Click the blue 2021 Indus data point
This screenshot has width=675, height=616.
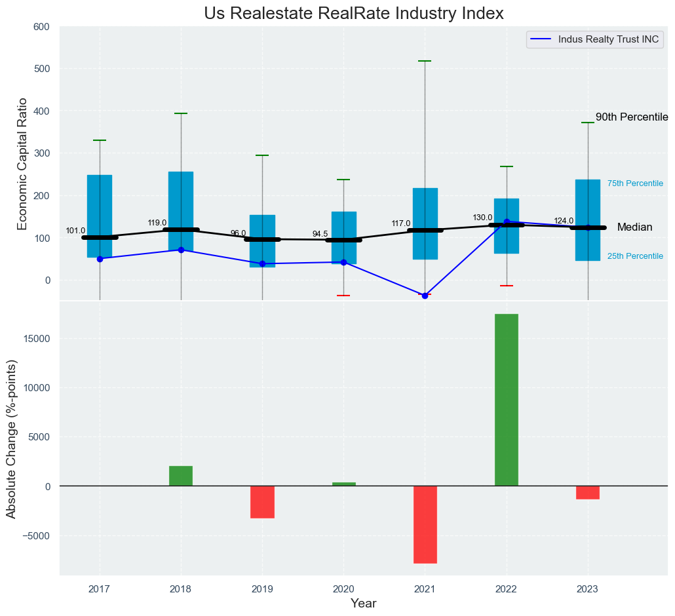click(x=425, y=296)
